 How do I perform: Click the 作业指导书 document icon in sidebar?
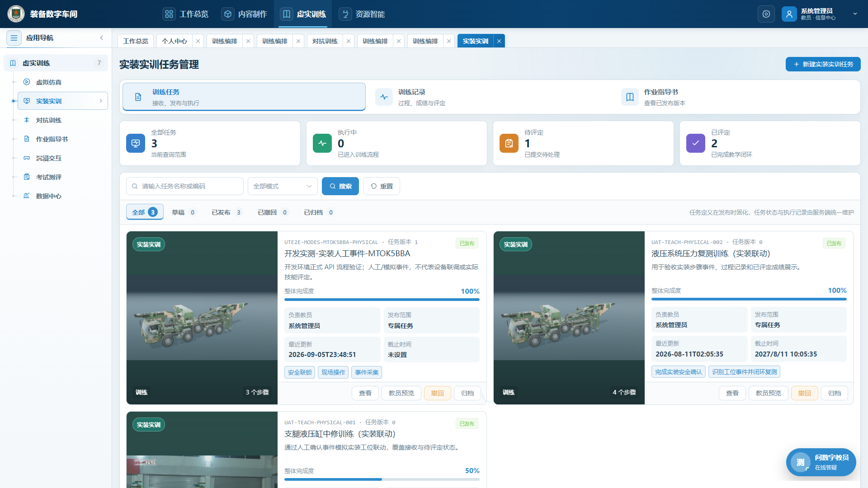coord(27,139)
